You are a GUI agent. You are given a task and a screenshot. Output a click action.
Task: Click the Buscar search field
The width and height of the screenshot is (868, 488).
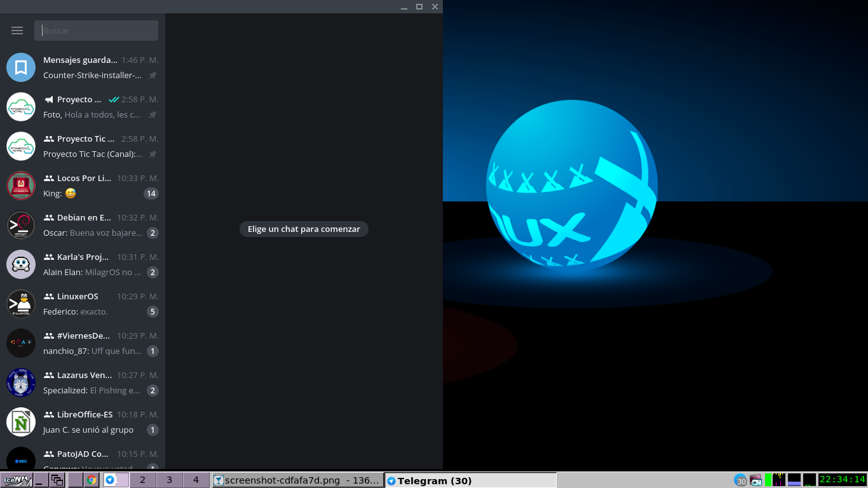pos(97,30)
